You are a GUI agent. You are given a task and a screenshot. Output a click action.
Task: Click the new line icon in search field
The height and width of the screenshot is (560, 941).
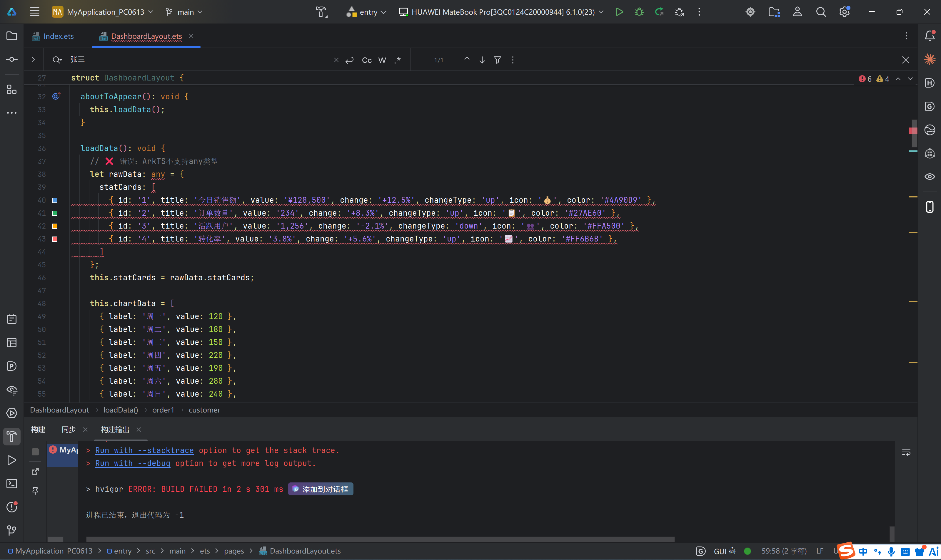click(x=349, y=60)
